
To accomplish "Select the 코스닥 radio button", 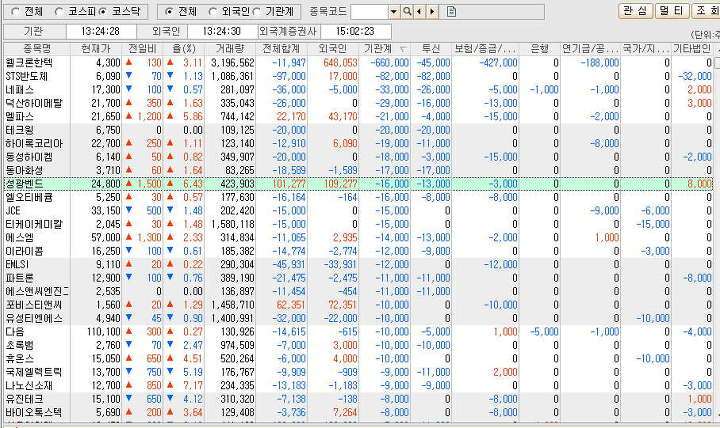I will click(x=103, y=11).
